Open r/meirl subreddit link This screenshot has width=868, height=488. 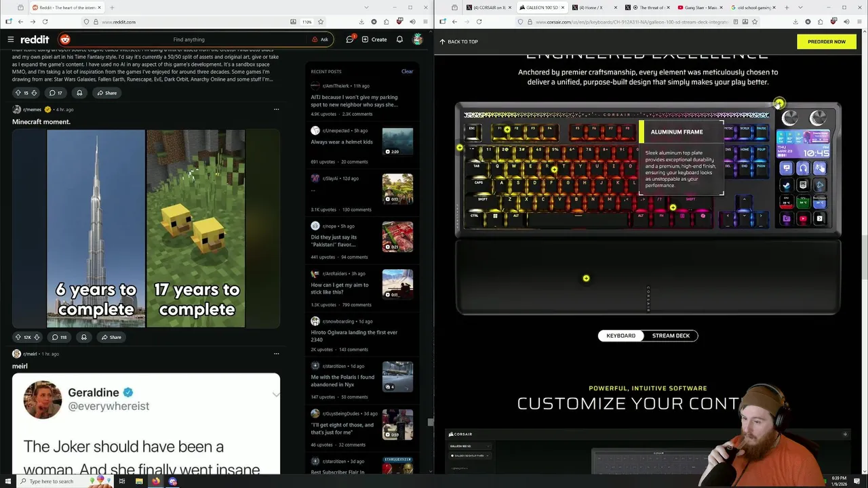31,354
